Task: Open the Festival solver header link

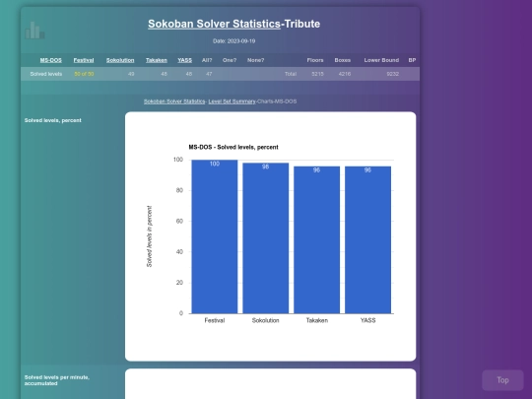Action: 84,60
